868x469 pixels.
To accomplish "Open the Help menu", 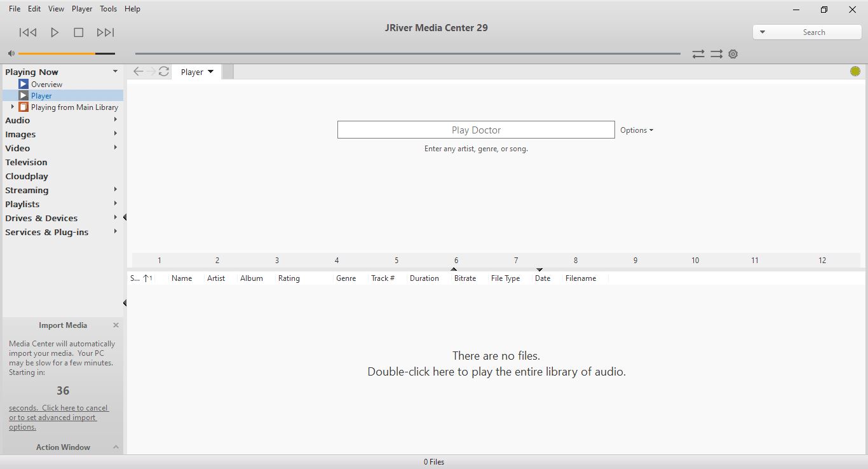I will [132, 9].
